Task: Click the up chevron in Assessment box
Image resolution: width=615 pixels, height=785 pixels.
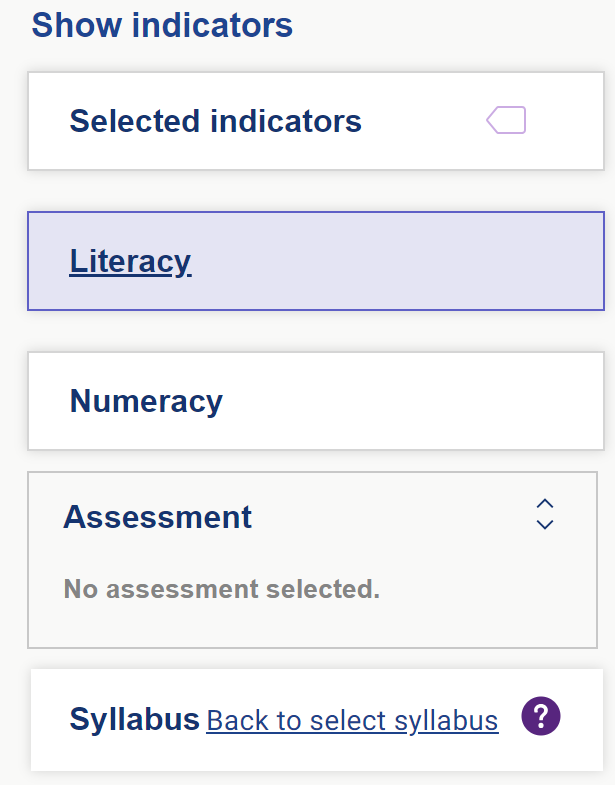Action: click(545, 504)
